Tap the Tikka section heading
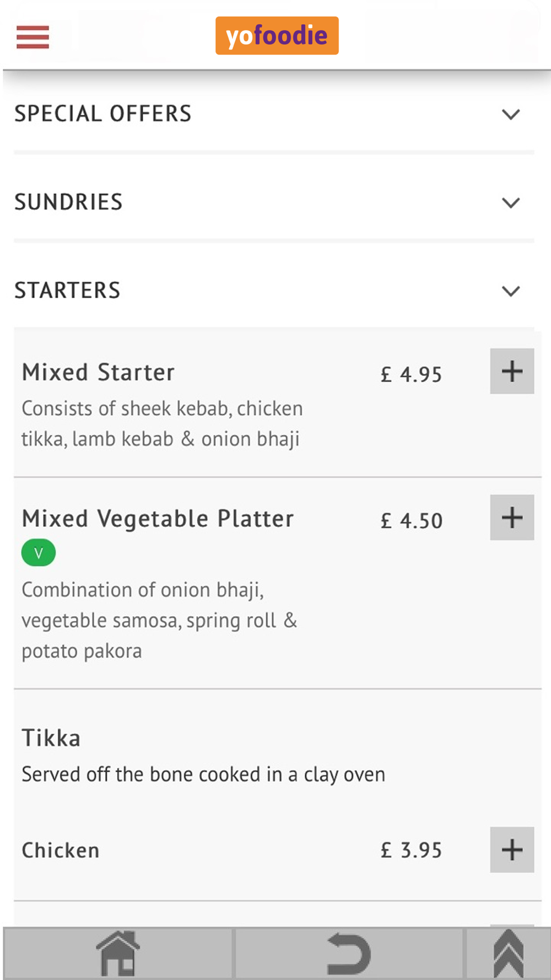This screenshot has width=551, height=980. 51,738
